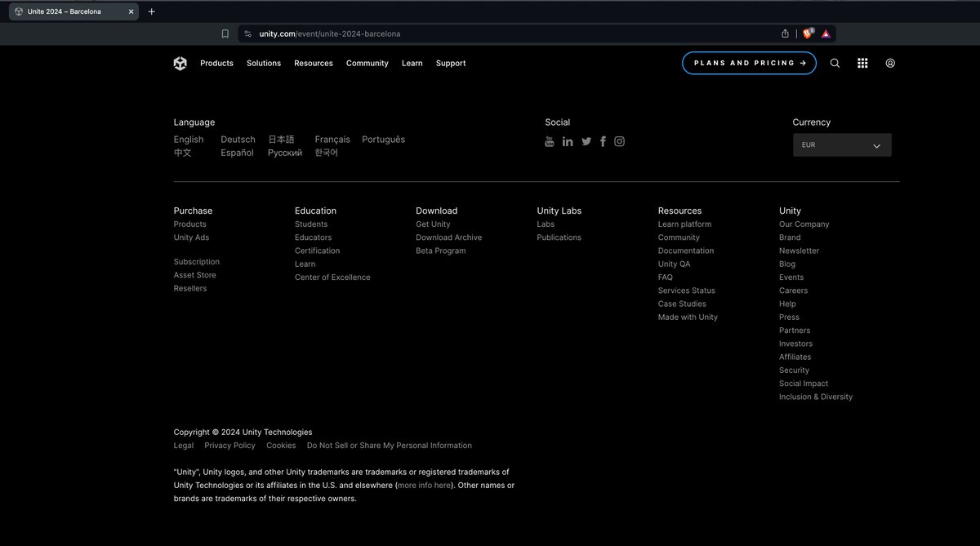
Task: Open the Educators footer link
Action: coord(314,237)
